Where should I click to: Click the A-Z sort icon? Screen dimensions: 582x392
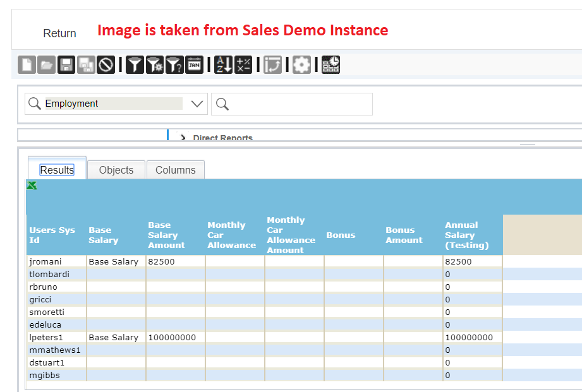pos(224,65)
